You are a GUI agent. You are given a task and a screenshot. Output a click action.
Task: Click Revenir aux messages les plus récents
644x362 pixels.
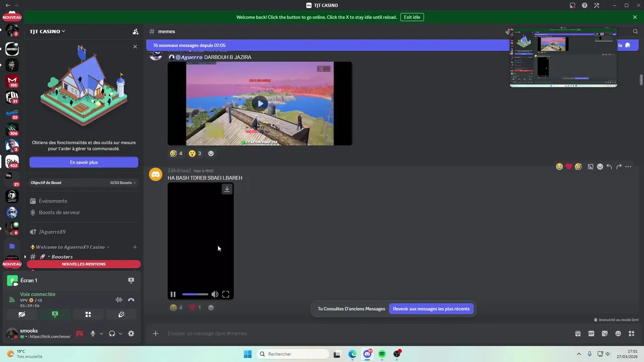431,309
